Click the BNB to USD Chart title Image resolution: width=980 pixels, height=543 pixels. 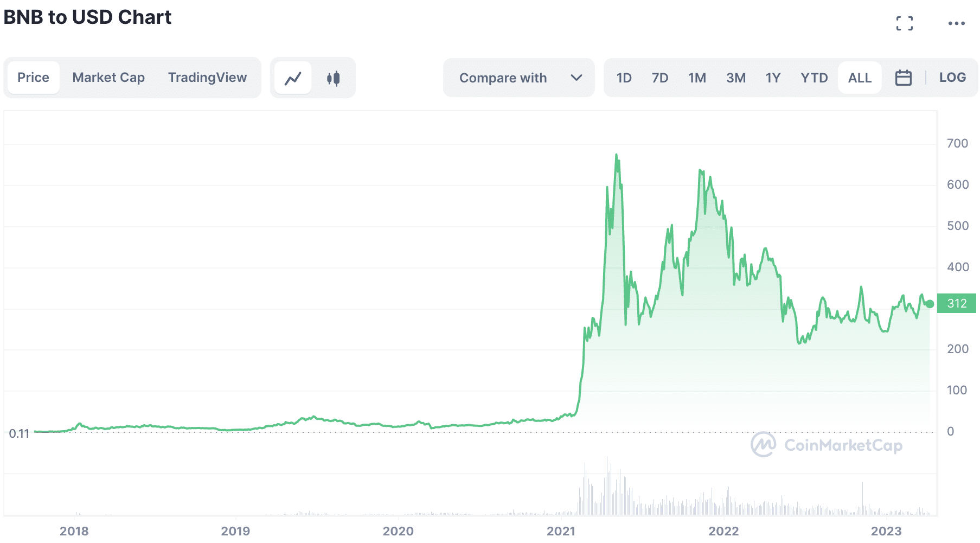tap(87, 17)
